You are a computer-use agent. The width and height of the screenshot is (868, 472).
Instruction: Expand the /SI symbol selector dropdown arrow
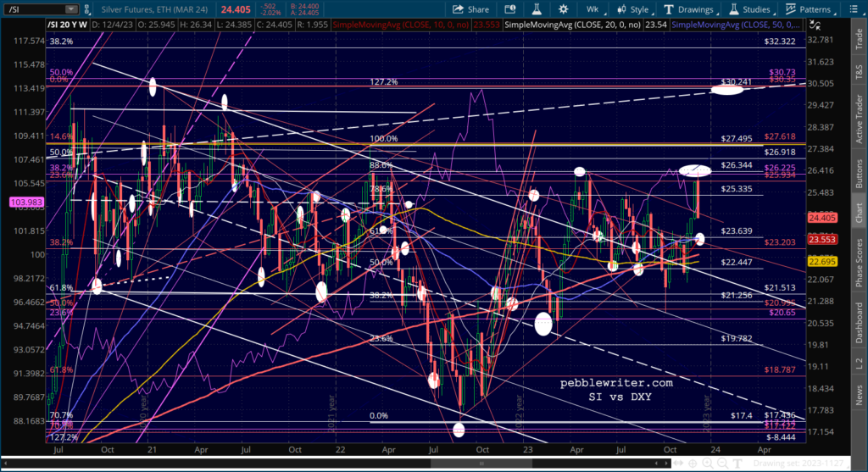pyautogui.click(x=71, y=8)
